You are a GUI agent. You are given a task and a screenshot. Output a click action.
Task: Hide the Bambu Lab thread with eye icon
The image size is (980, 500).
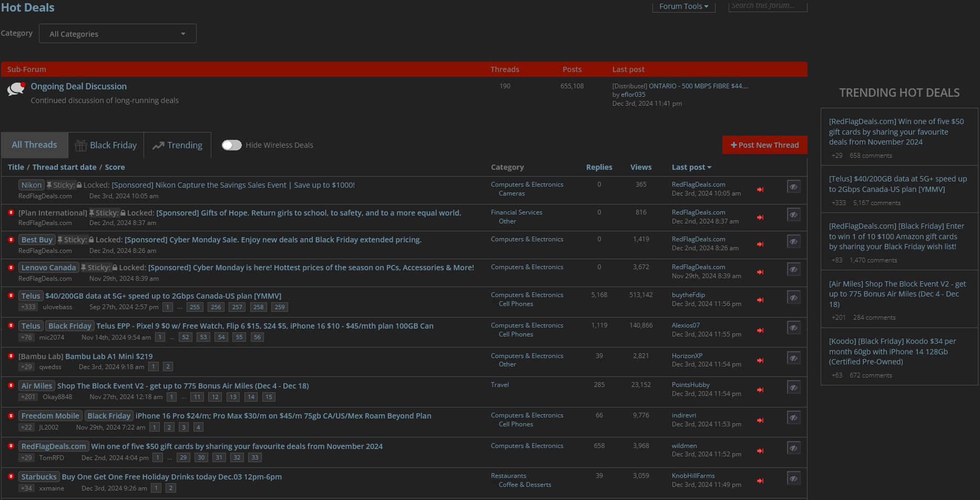(793, 358)
